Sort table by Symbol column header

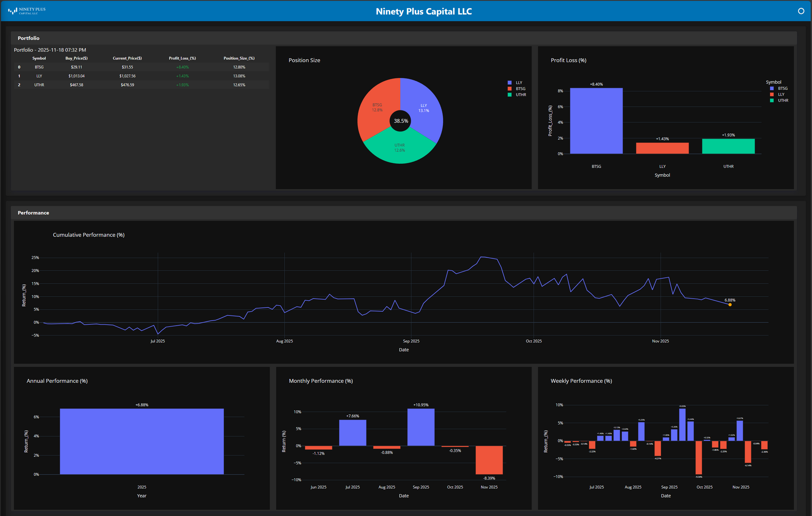tap(39, 58)
